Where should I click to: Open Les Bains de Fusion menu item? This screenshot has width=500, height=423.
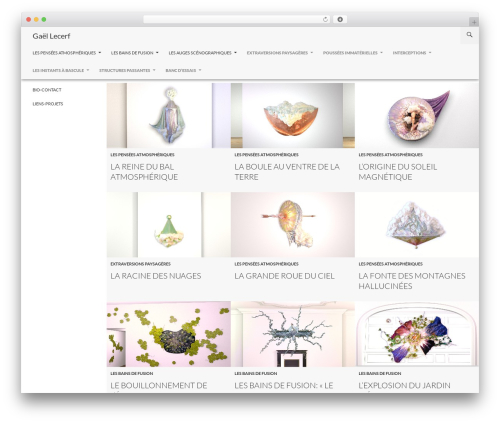coord(132,53)
